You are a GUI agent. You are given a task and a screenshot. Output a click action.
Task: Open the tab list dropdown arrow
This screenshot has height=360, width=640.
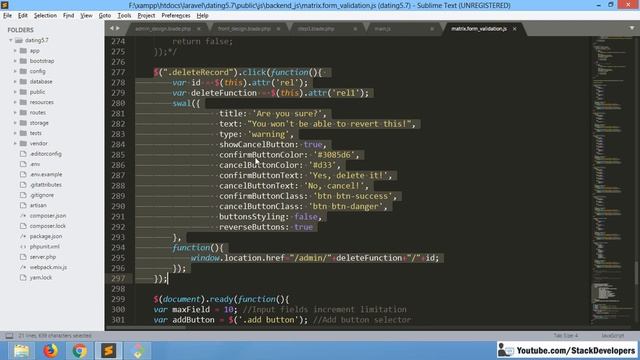pos(632,28)
